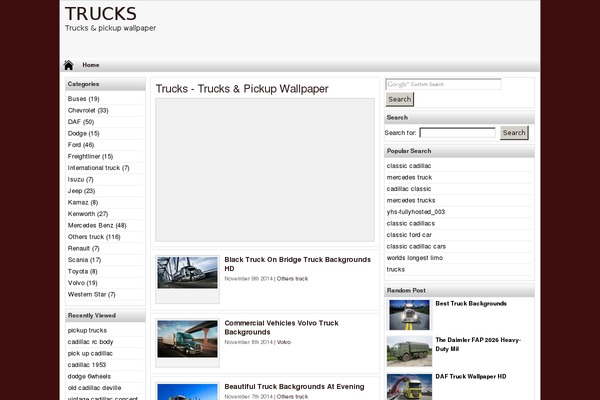Open Daimler FAP 2026 military truck thumbnail
This screenshot has height=400, width=600.
(409, 351)
